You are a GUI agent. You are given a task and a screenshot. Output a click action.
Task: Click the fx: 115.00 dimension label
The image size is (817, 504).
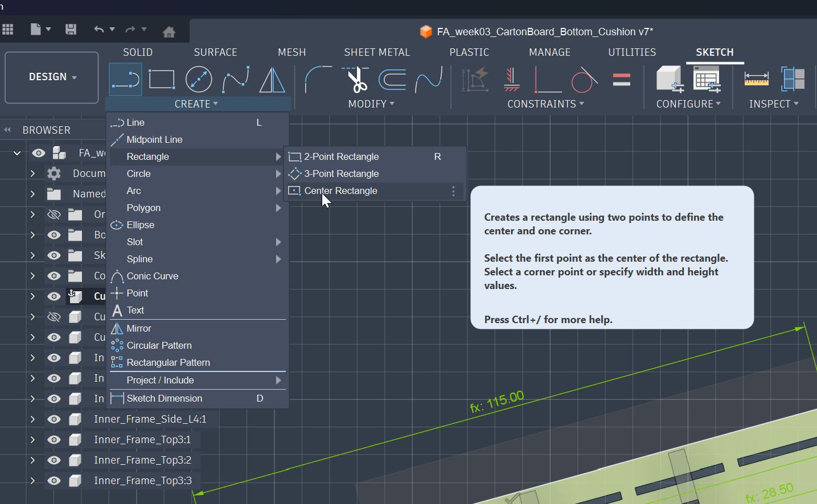click(497, 402)
